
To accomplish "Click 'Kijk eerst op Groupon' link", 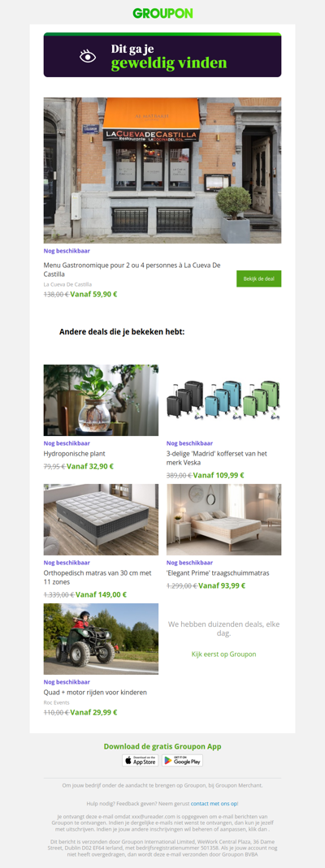I will 223,654.
